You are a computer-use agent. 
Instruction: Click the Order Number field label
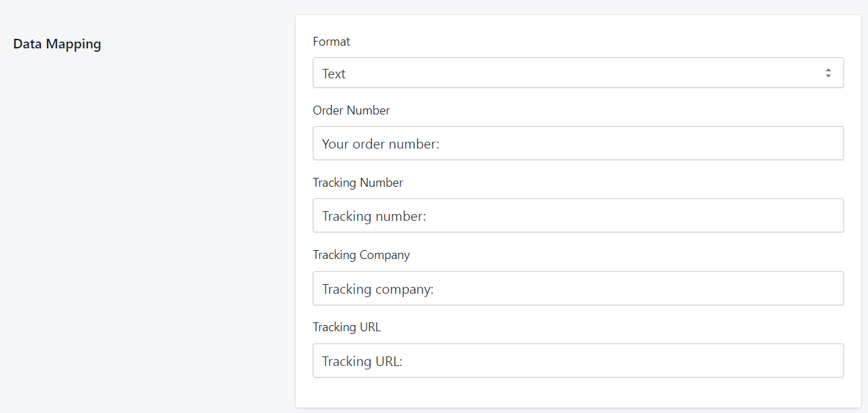coord(351,110)
